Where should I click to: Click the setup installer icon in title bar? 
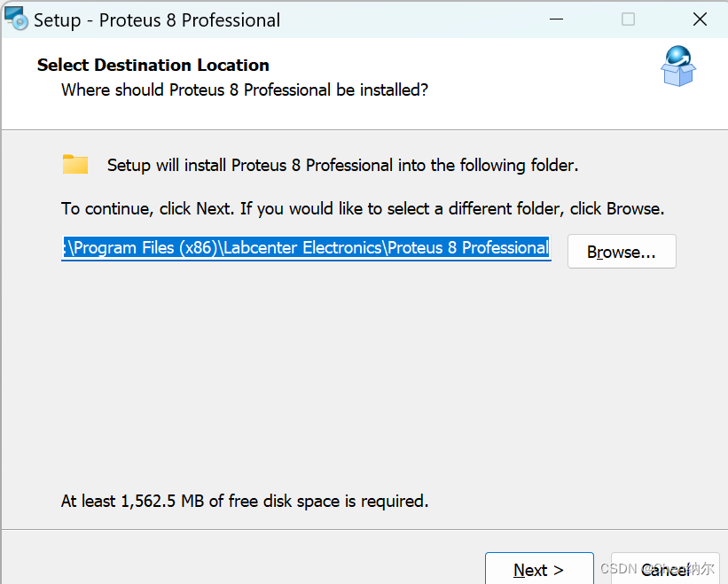pos(16,19)
